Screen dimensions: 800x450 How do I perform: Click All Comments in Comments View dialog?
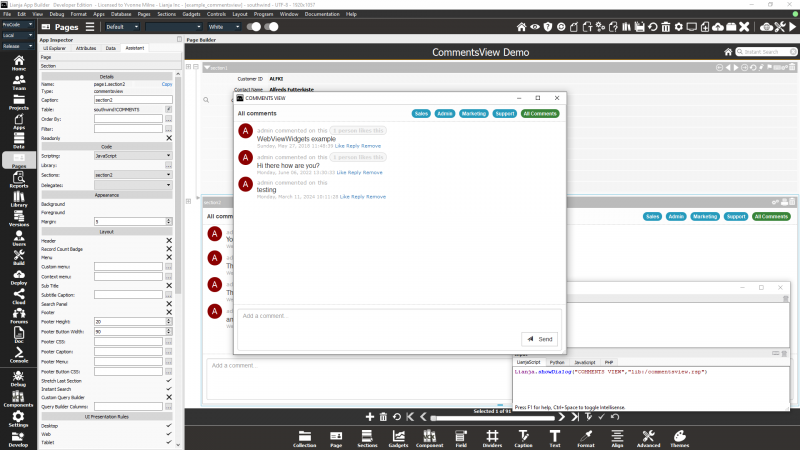tap(540, 114)
